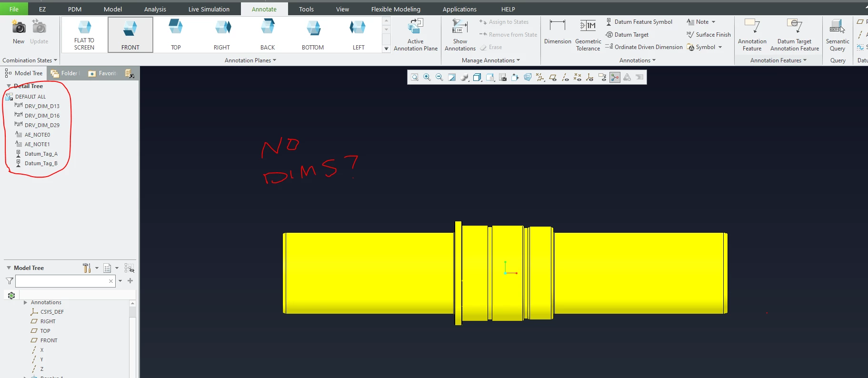
Task: Click the Perspective View icon
Action: pyautogui.click(x=528, y=77)
